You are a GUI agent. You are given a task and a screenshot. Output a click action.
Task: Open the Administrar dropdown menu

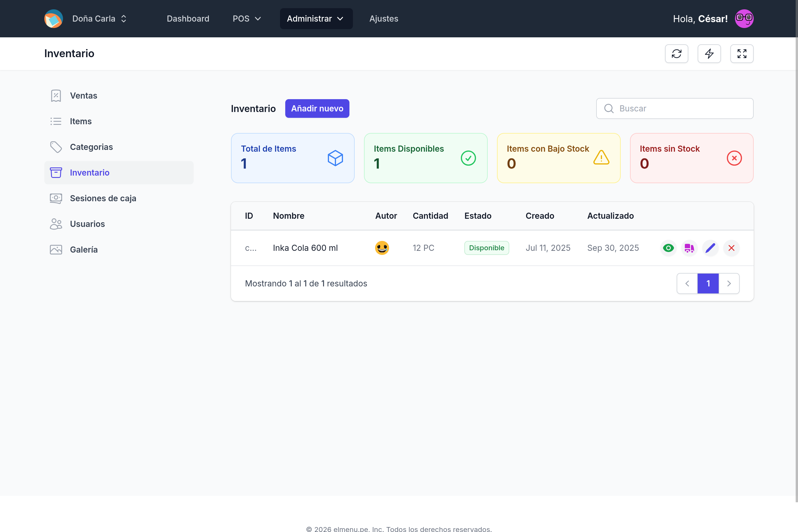coord(316,19)
